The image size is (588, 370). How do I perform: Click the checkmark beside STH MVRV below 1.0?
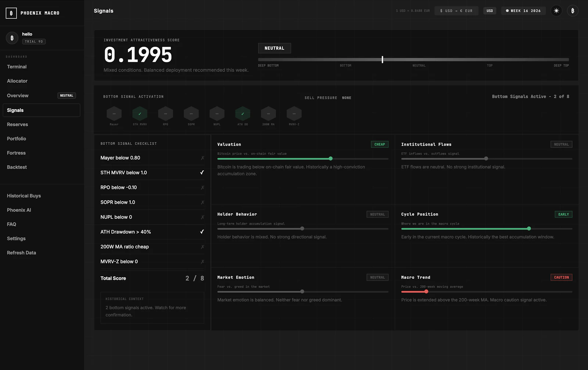202,172
